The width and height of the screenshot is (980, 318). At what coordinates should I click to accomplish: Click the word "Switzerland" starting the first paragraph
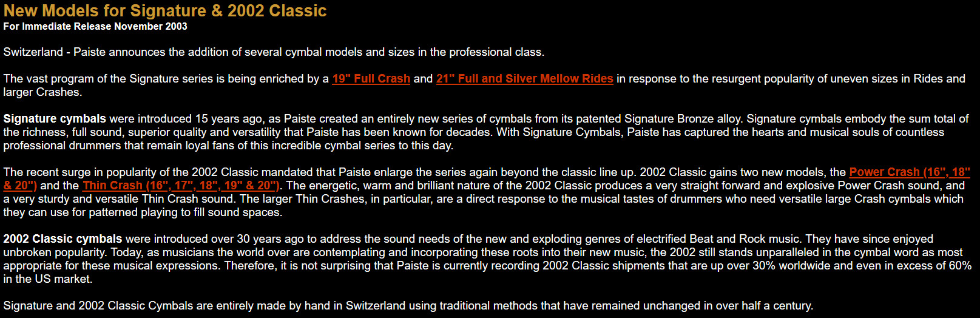tap(33, 52)
